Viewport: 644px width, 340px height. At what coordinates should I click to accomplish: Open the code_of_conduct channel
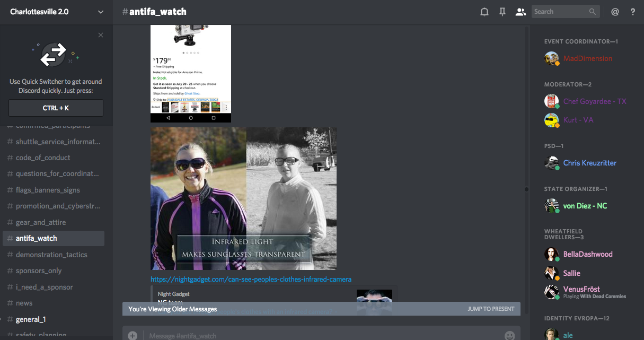point(43,158)
